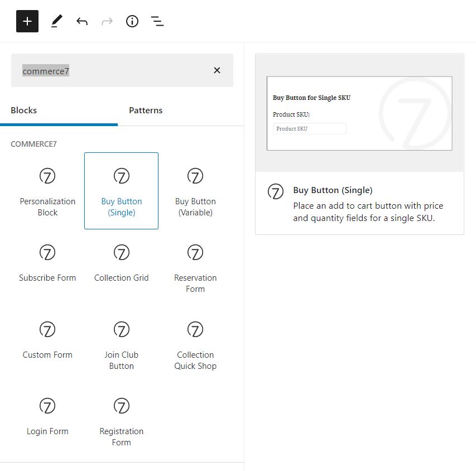Insert the Login Form block

(47, 417)
